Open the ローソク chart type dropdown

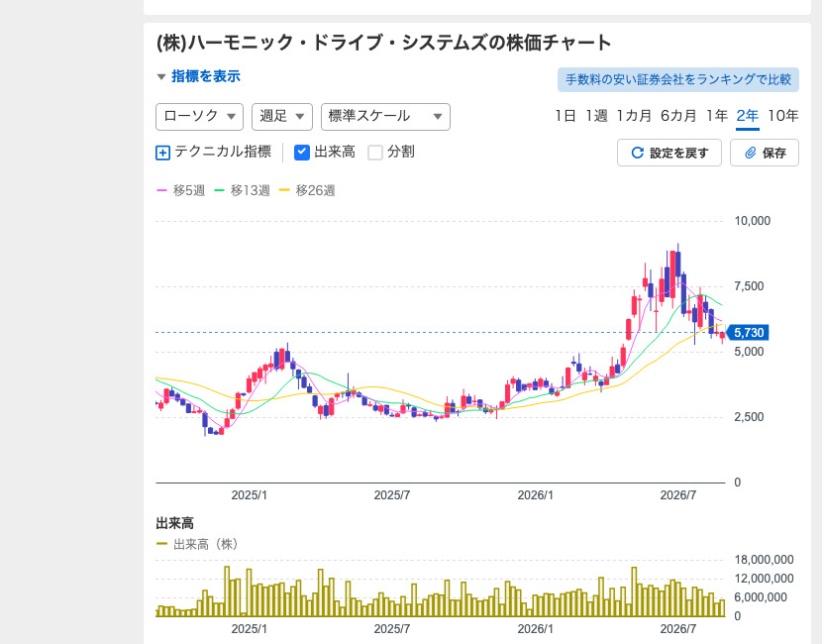click(199, 117)
